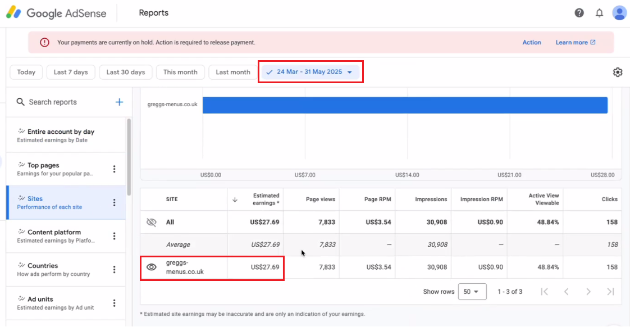Image resolution: width=644 pixels, height=336 pixels.
Task: Click the Learn more link
Action: click(576, 42)
